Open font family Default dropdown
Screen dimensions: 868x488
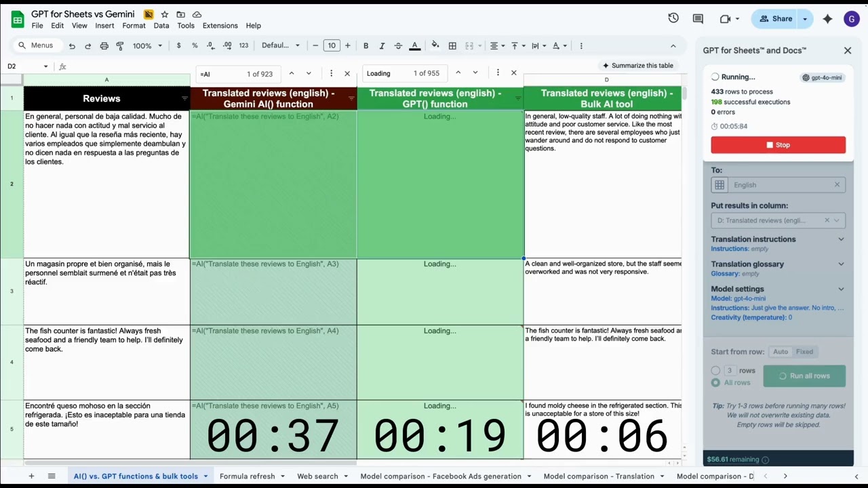click(281, 46)
